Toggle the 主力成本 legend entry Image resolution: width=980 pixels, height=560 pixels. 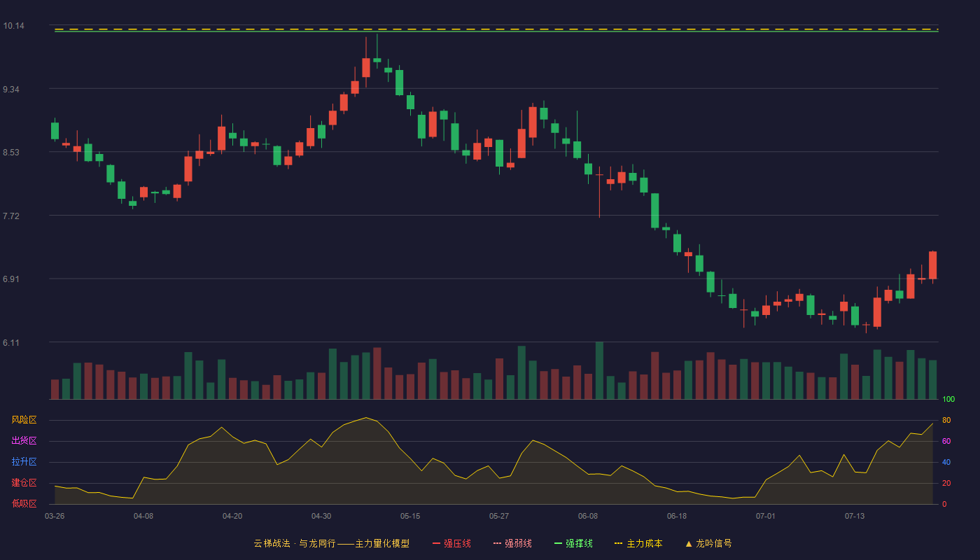(x=638, y=543)
